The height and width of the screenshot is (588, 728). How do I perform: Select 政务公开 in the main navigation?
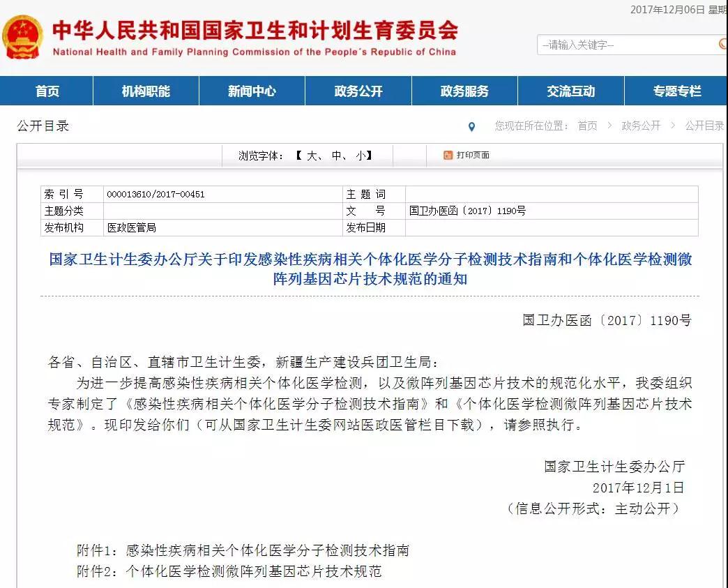(x=358, y=91)
